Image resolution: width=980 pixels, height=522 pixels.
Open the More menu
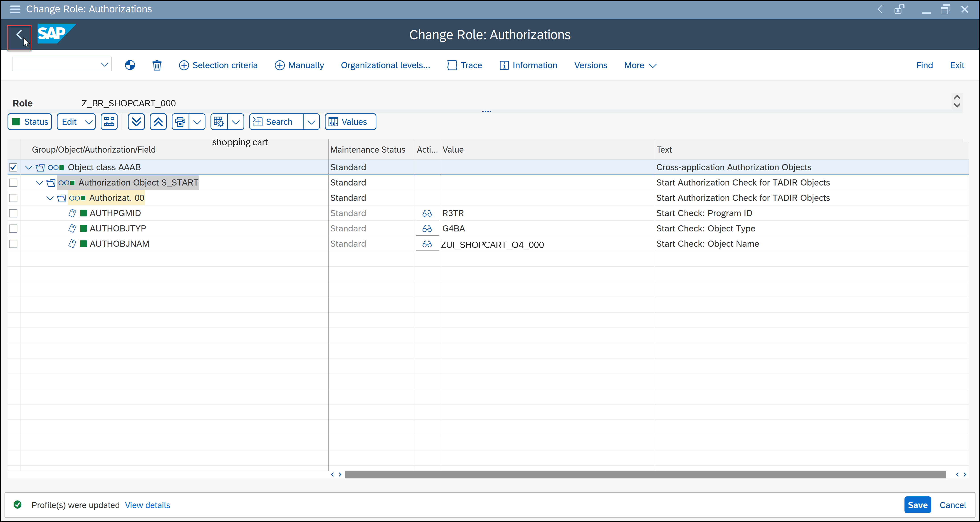coord(640,66)
